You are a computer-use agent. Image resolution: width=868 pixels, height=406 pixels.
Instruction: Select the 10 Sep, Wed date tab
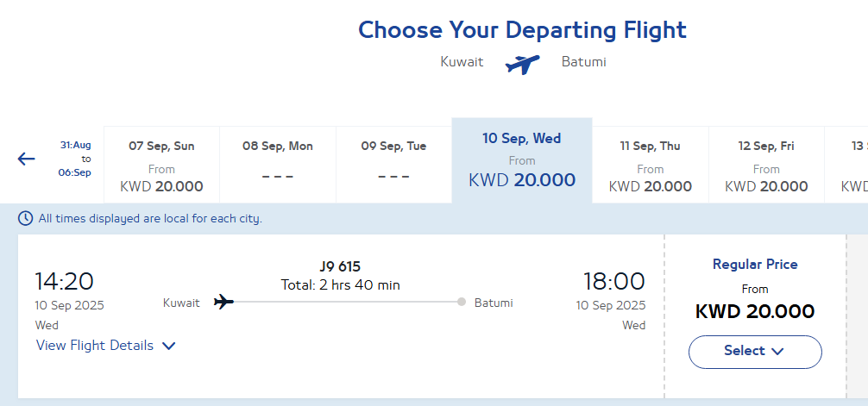(x=522, y=160)
